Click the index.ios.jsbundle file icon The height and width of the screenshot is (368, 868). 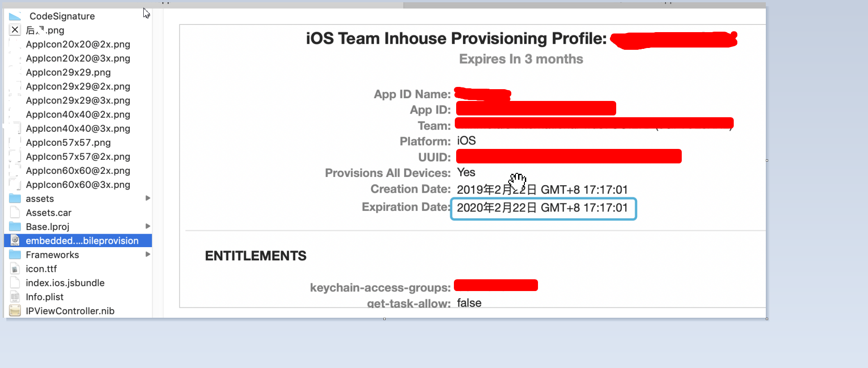click(x=15, y=283)
